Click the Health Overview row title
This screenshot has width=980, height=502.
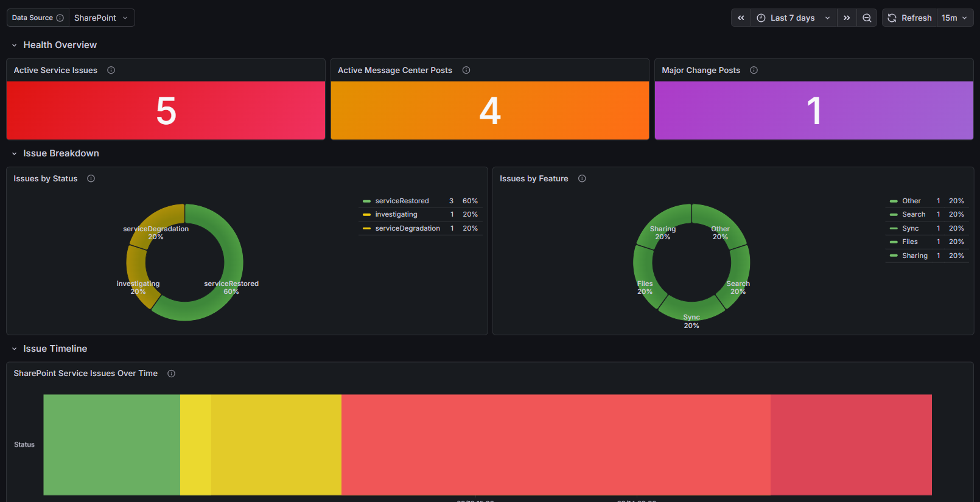(x=60, y=45)
